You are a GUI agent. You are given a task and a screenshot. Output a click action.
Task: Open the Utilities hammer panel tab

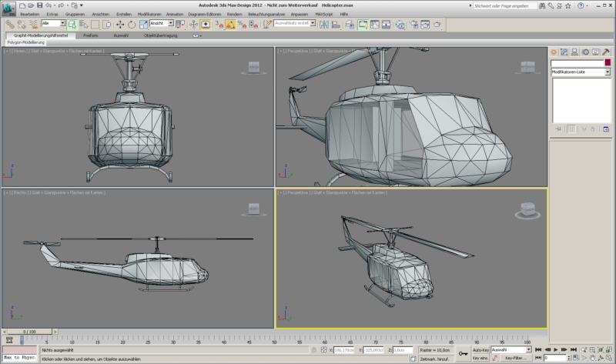click(x=607, y=52)
